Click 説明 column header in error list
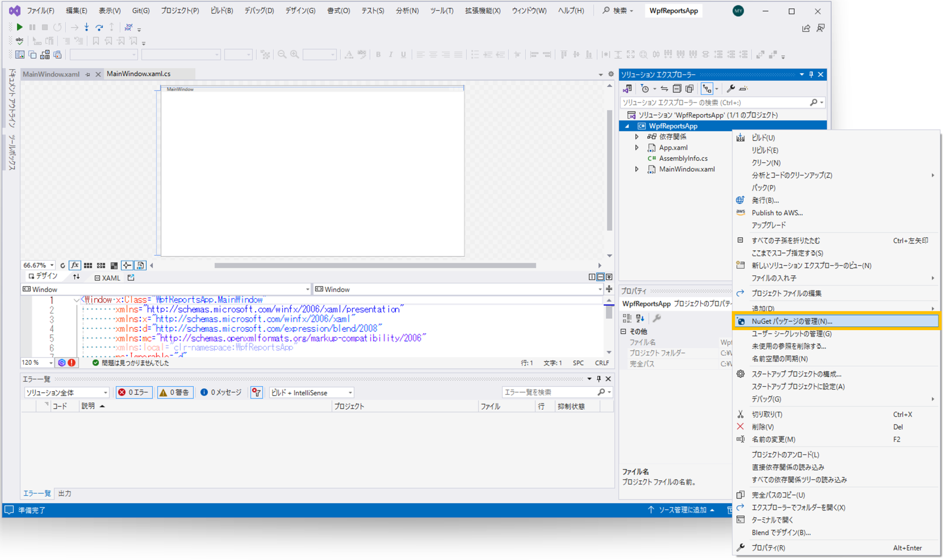This screenshot has width=945, height=560. (x=205, y=406)
